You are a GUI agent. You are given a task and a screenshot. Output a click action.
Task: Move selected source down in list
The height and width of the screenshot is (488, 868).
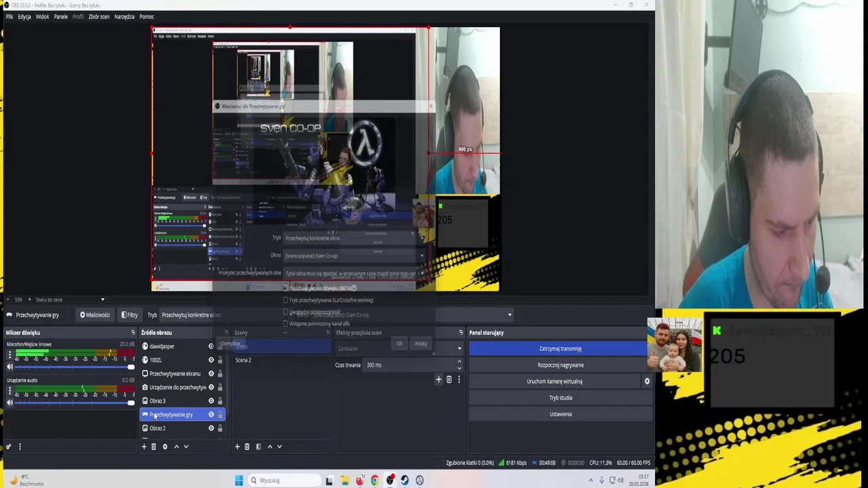coord(186,447)
